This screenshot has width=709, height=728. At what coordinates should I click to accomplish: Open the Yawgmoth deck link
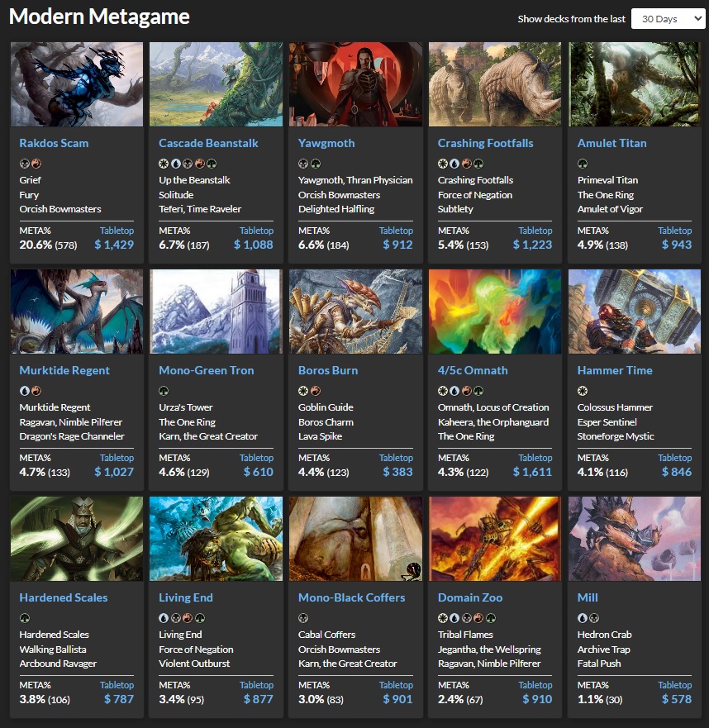point(326,143)
